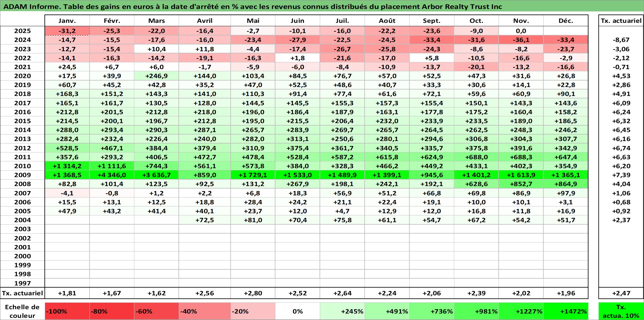Click cell +293,4 in February 2014
The image size is (644, 320).
[112, 130]
